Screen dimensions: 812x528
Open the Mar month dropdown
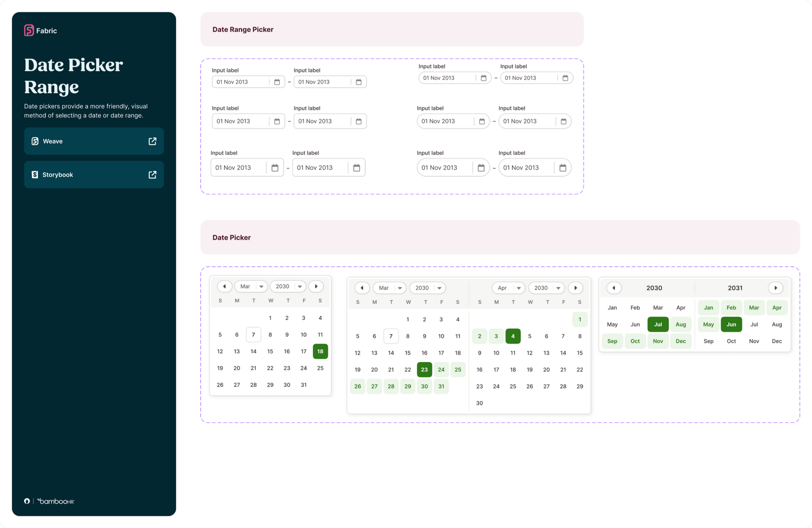tap(251, 286)
